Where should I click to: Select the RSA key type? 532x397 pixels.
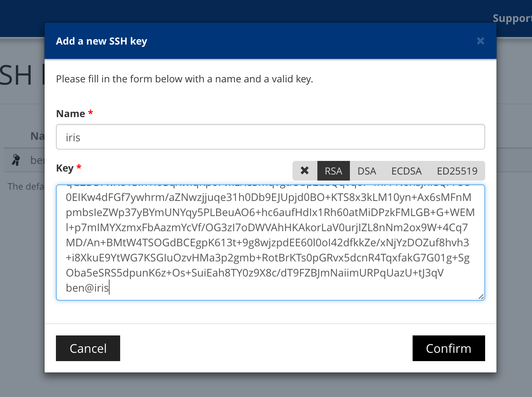(333, 171)
